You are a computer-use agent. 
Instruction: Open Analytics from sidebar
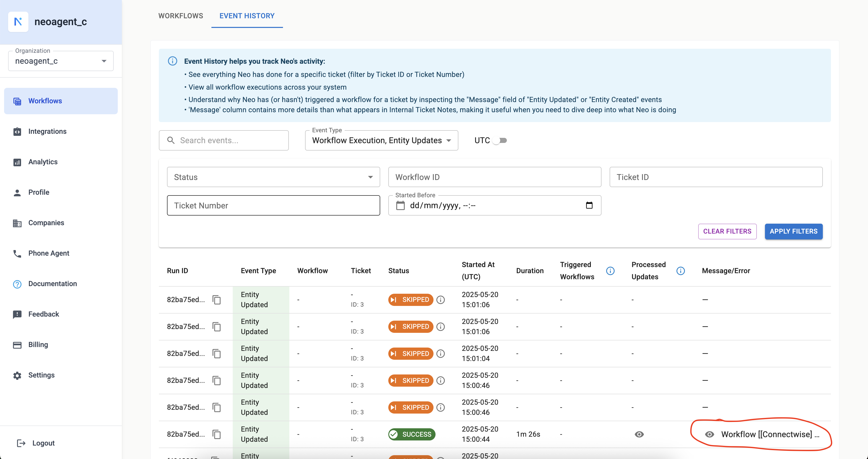43,162
